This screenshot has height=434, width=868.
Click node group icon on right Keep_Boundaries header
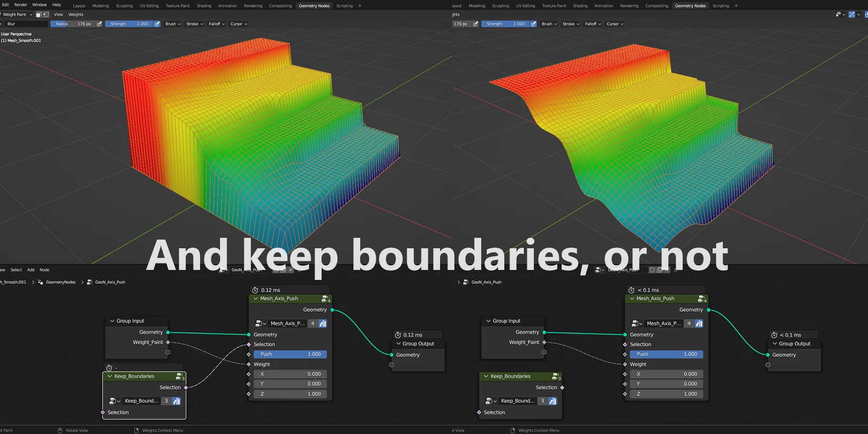(556, 376)
